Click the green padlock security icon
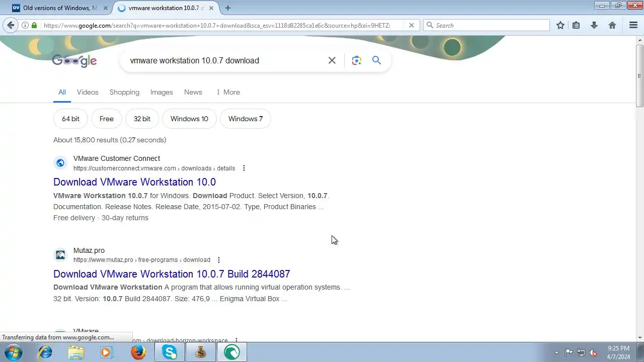The width and height of the screenshot is (644, 362). tap(34, 25)
